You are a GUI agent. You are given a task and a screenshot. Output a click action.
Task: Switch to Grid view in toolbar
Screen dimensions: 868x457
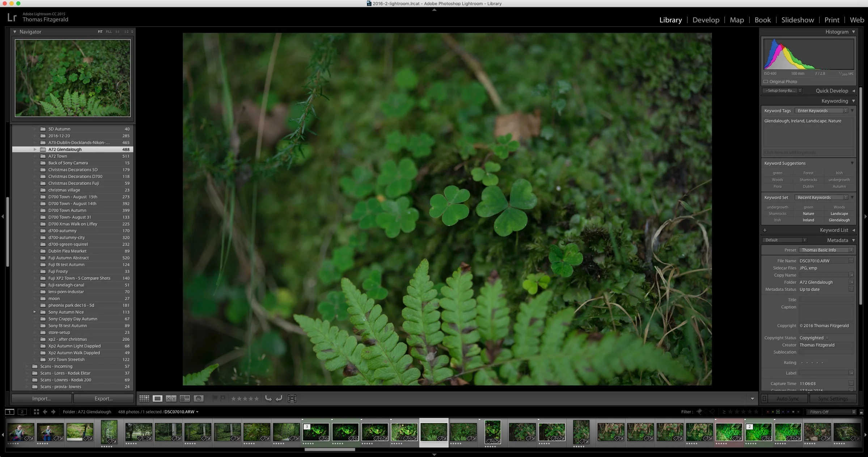point(144,398)
